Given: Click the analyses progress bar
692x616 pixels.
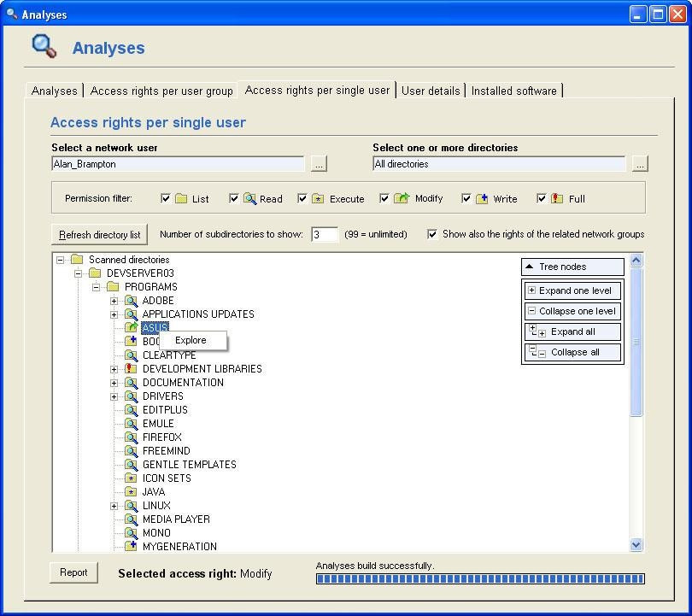Looking at the screenshot, I should pos(480,578).
